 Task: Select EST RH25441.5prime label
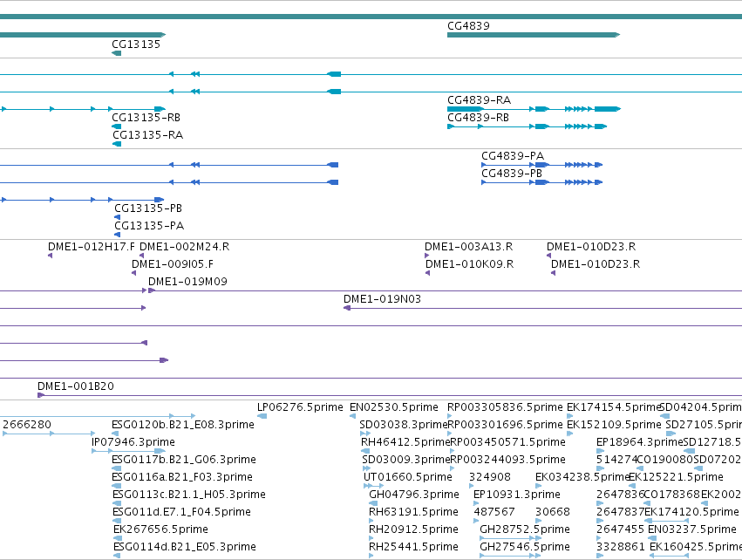[x=413, y=547]
